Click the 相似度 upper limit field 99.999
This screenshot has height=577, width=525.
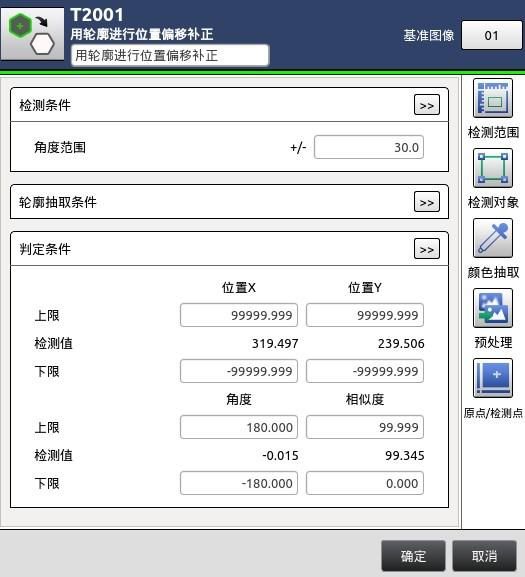click(365, 427)
